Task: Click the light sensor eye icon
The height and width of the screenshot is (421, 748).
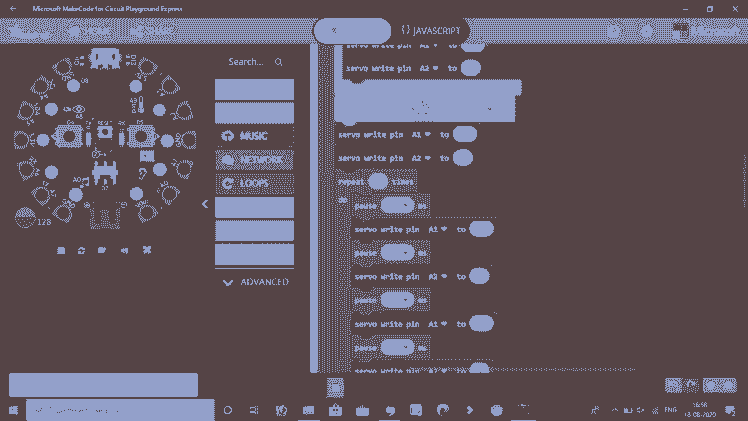Action: 79,110
